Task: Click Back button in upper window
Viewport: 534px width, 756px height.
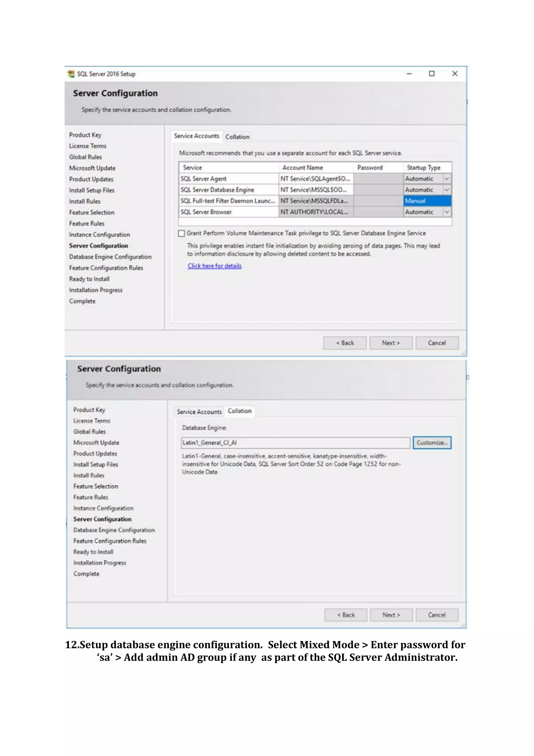Action: point(345,343)
